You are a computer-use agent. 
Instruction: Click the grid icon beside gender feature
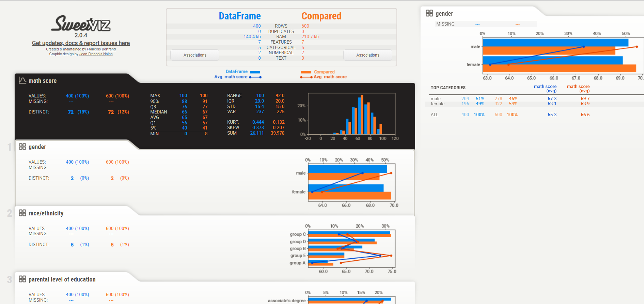[22, 147]
